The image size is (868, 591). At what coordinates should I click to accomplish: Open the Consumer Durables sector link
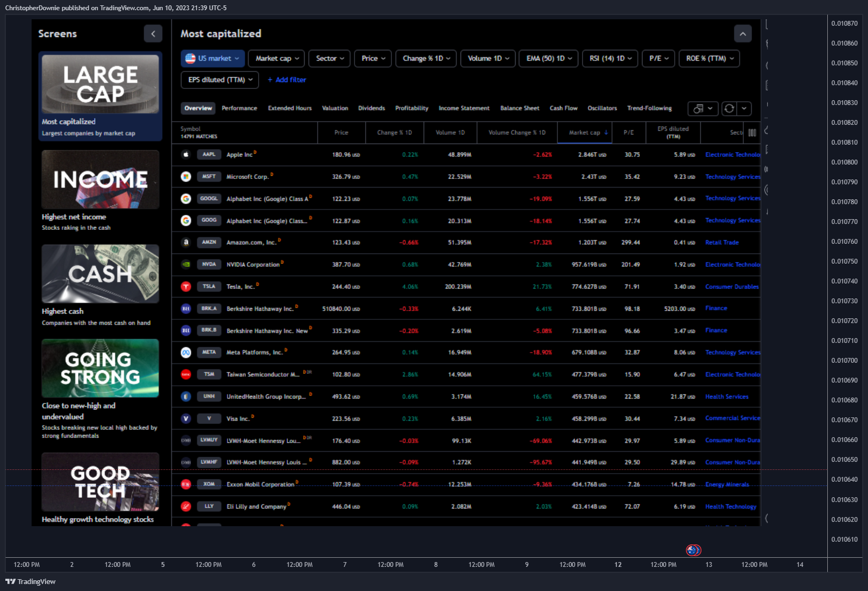click(x=732, y=287)
